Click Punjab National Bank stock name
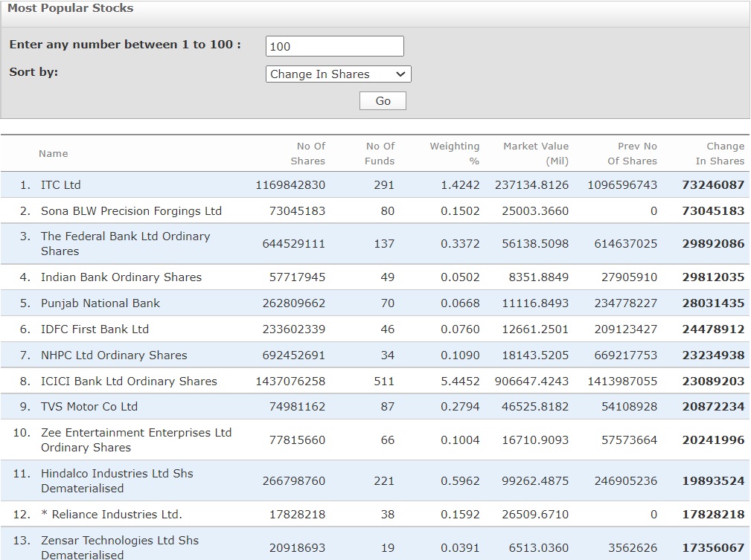The width and height of the screenshot is (751, 560). point(100,303)
